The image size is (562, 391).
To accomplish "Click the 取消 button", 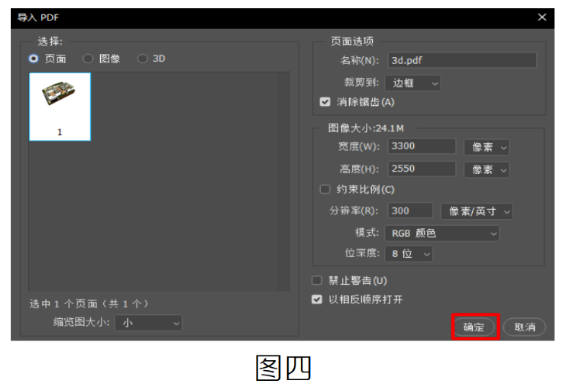I will click(525, 327).
